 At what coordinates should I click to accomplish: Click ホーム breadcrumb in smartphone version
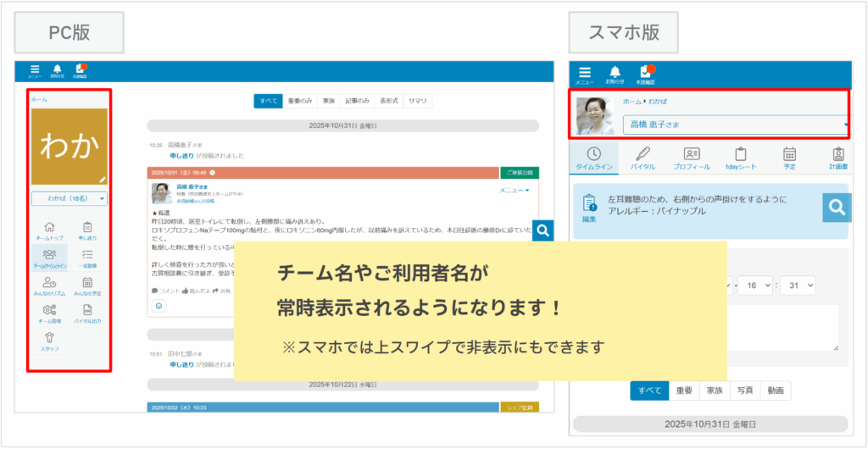632,103
